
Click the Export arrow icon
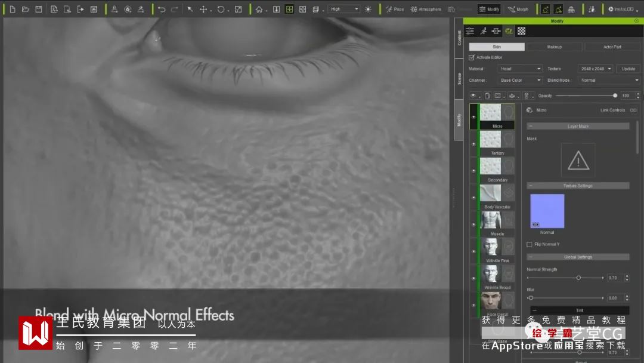[x=80, y=9]
